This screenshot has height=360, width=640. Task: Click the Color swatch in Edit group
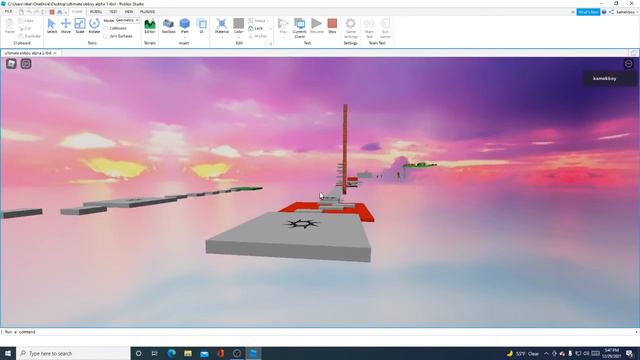(239, 23)
